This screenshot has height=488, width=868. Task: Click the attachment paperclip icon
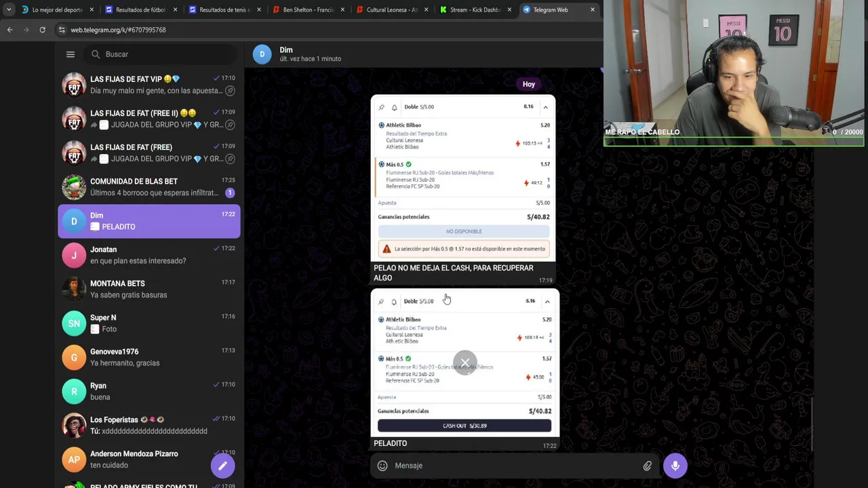tap(647, 466)
